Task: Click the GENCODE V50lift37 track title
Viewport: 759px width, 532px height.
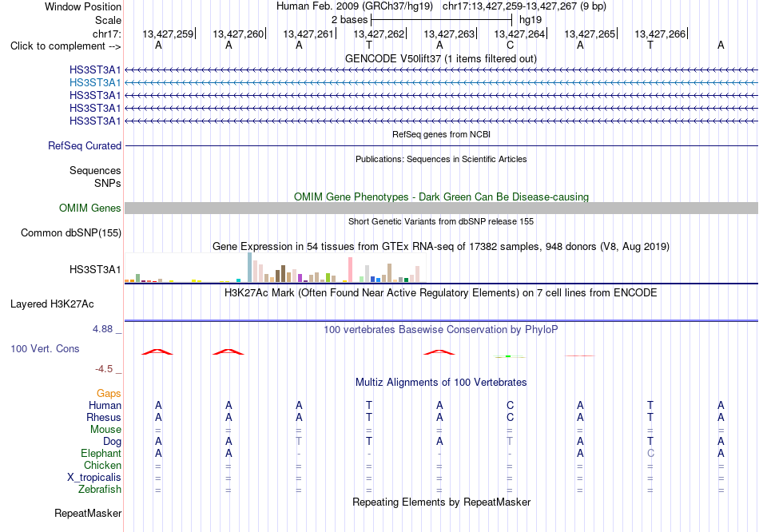Action: [x=441, y=58]
